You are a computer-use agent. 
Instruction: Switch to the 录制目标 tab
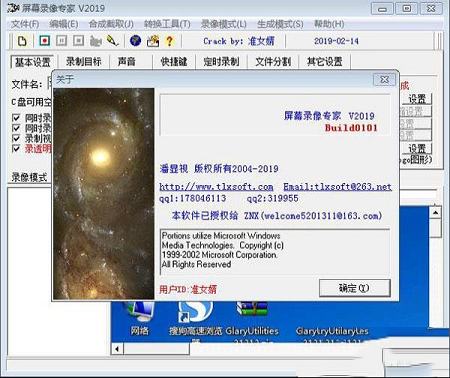[x=84, y=61]
